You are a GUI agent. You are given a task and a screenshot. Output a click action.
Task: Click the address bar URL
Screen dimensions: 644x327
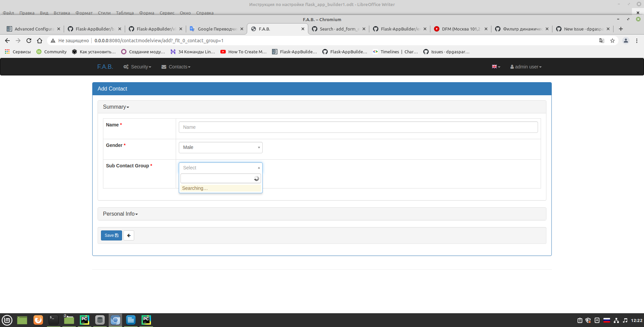[x=159, y=41]
